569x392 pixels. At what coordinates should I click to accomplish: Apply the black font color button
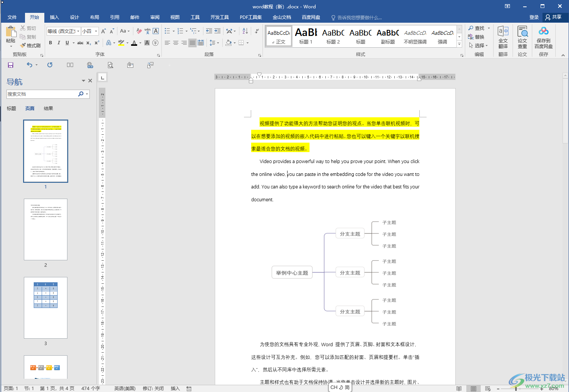pos(134,43)
